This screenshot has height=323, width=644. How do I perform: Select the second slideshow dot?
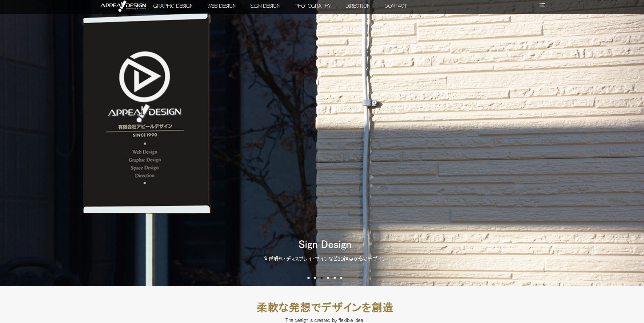click(315, 277)
